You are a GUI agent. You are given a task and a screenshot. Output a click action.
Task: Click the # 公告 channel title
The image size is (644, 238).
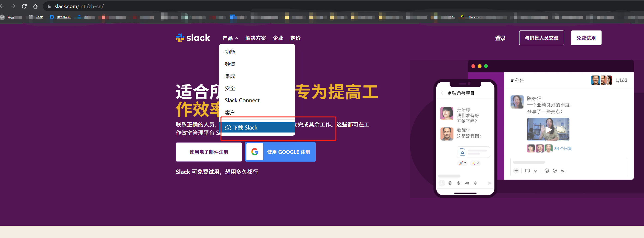click(x=517, y=80)
